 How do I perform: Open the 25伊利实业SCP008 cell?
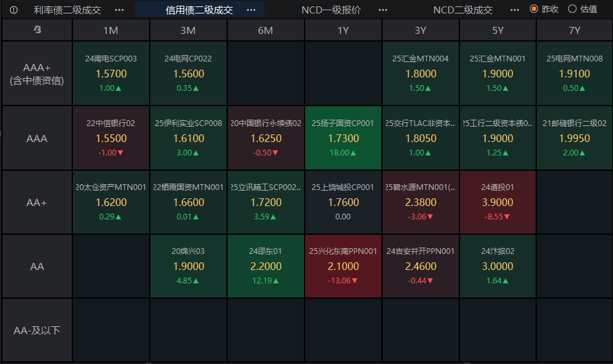point(188,138)
